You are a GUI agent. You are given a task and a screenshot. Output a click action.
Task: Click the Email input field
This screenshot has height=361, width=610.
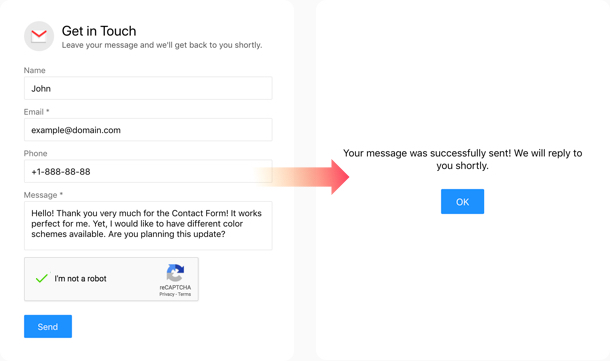point(148,130)
